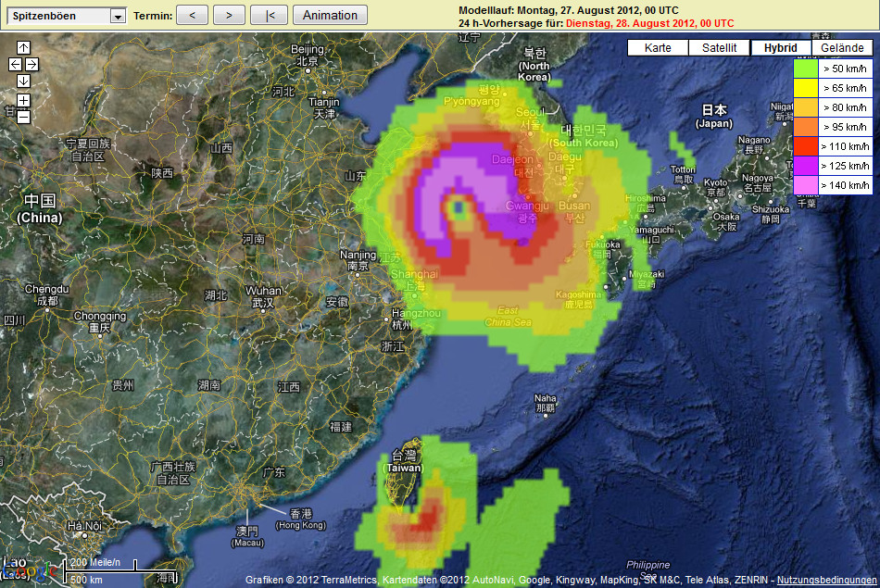880x588 pixels.
Task: Jump back to the first Termin
Action: 270,15
